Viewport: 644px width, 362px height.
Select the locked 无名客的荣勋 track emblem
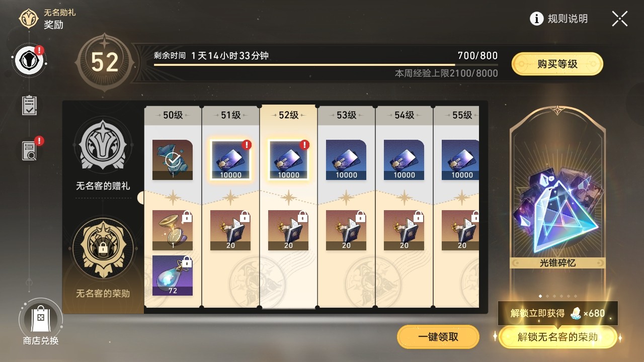103,247
